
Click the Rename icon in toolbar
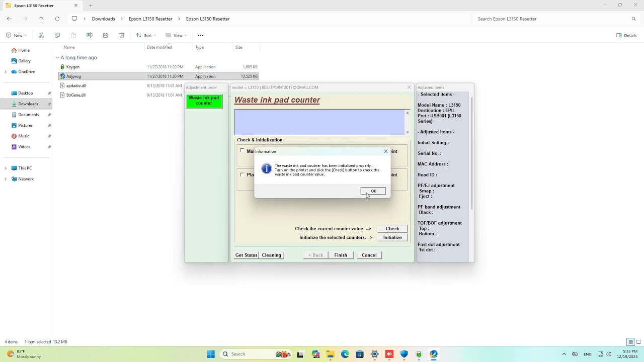(x=90, y=35)
